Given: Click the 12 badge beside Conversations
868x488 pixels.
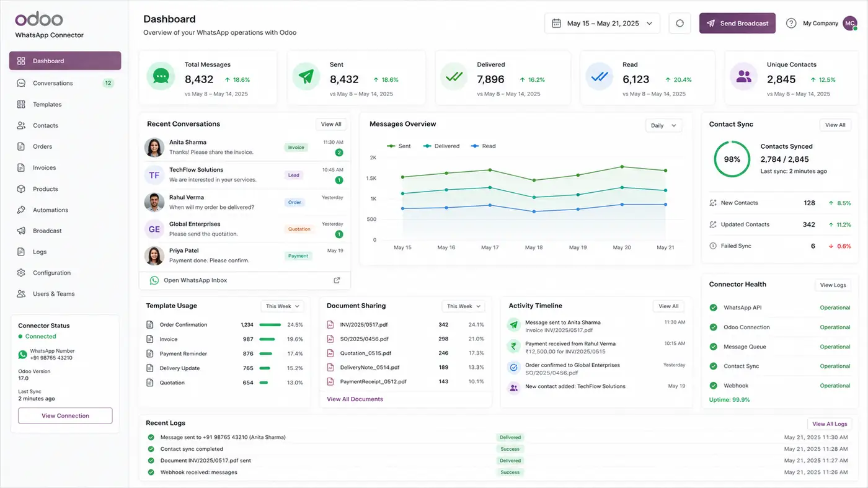Looking at the screenshot, I should 108,83.
